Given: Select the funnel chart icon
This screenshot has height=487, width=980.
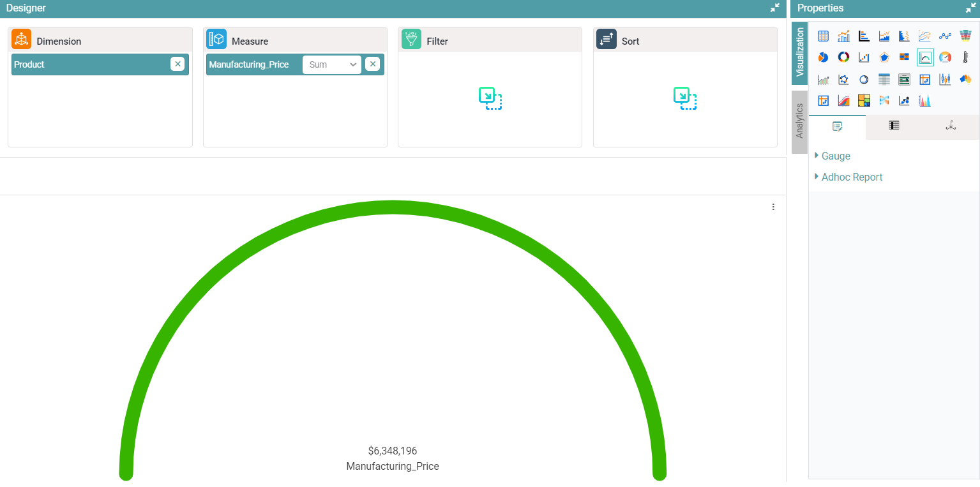Looking at the screenshot, I should (x=966, y=36).
